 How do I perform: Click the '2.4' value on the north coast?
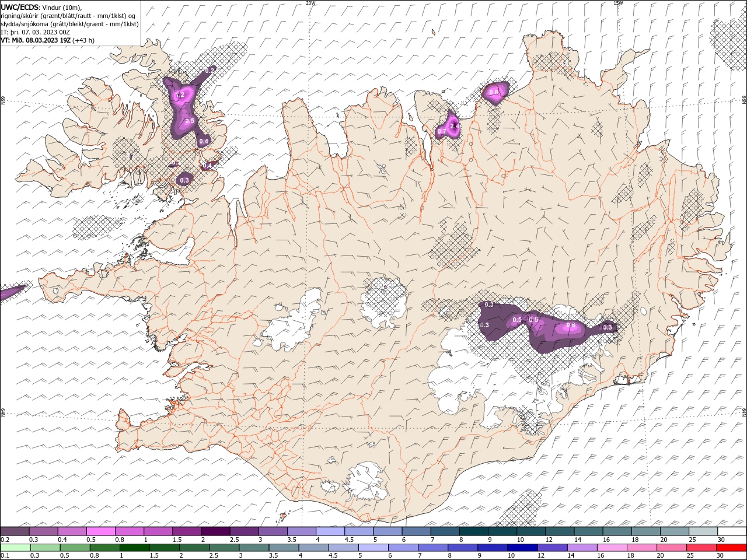(455, 126)
